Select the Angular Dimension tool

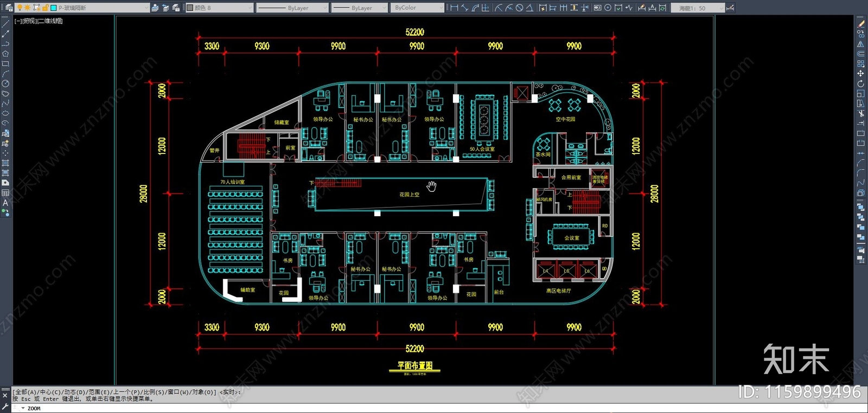click(x=529, y=8)
